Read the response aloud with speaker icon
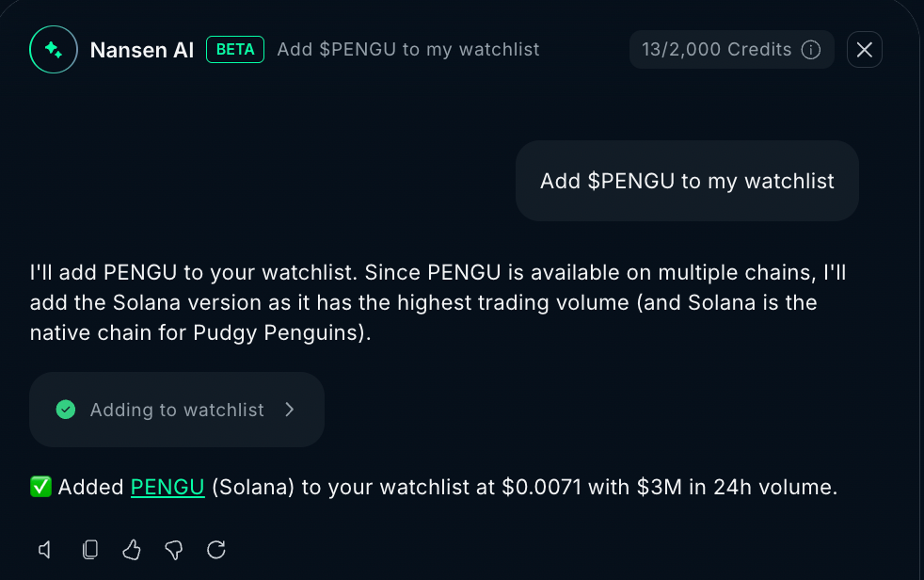Screen dimensions: 924x580 click(x=44, y=550)
